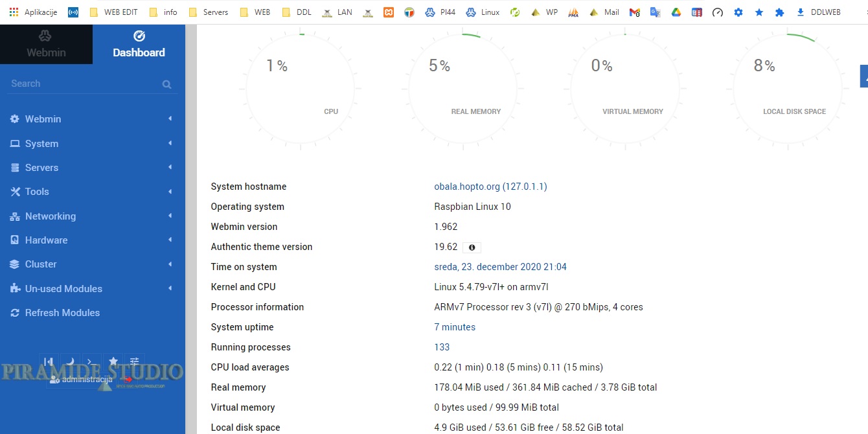868x434 pixels.
Task: Open the phpMyAdmin PMA bookmark icon
Action: [573, 12]
